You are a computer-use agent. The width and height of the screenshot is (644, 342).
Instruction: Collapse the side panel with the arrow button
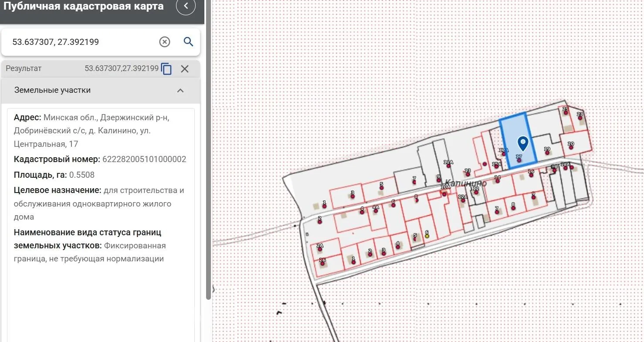coord(186,6)
